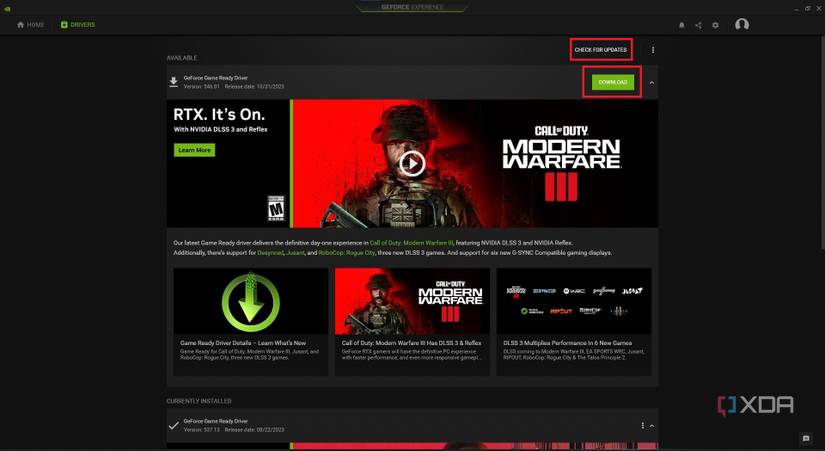Open the Call of Duty: Modern Warfare III link
Image resolution: width=825 pixels, height=451 pixels.
click(411, 243)
